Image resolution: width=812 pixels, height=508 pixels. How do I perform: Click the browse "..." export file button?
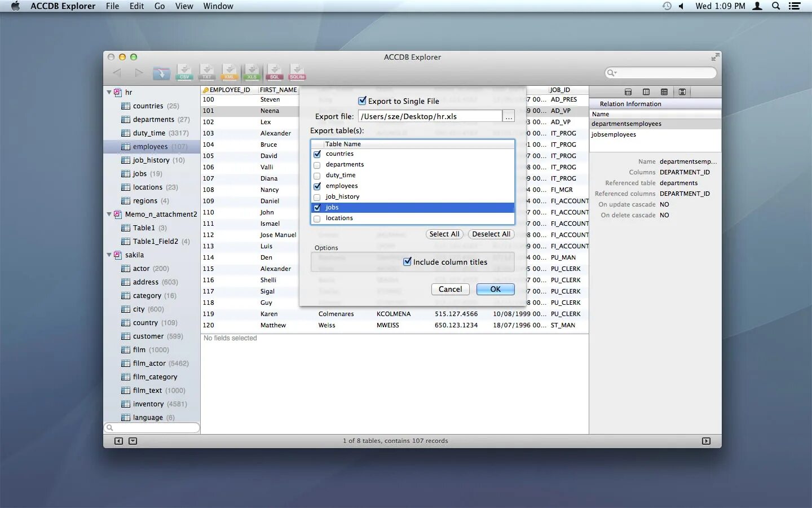[509, 116]
